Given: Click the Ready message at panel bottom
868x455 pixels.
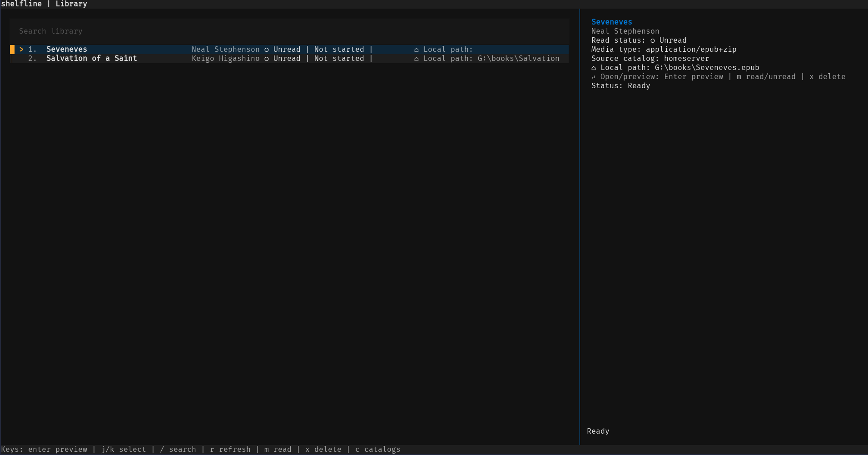Looking at the screenshot, I should tap(598, 431).
